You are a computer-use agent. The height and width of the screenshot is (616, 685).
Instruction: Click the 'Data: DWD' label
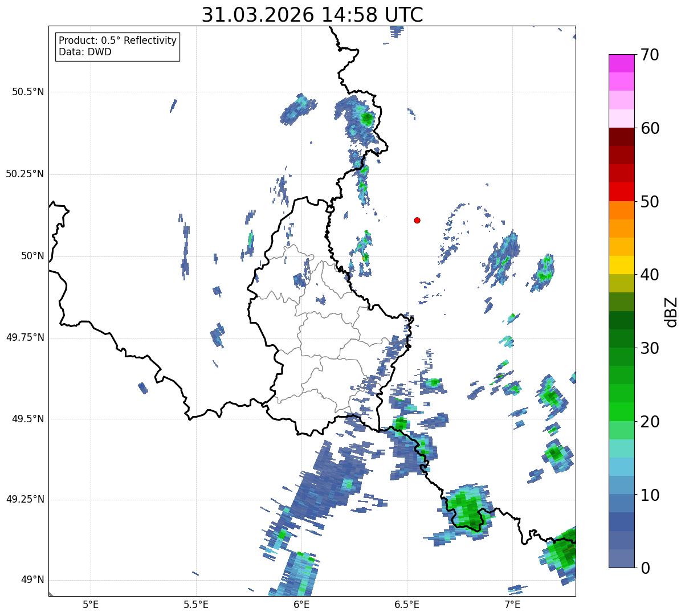click(x=85, y=52)
